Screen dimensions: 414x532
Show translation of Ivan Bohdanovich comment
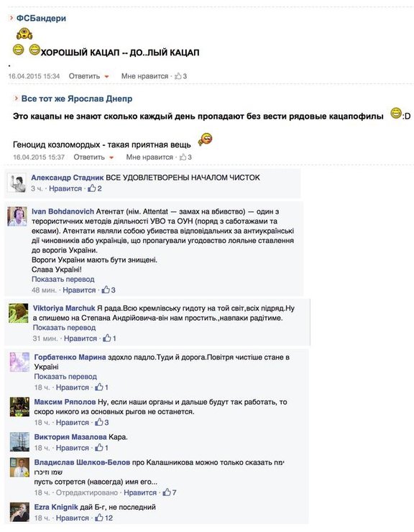click(63, 279)
